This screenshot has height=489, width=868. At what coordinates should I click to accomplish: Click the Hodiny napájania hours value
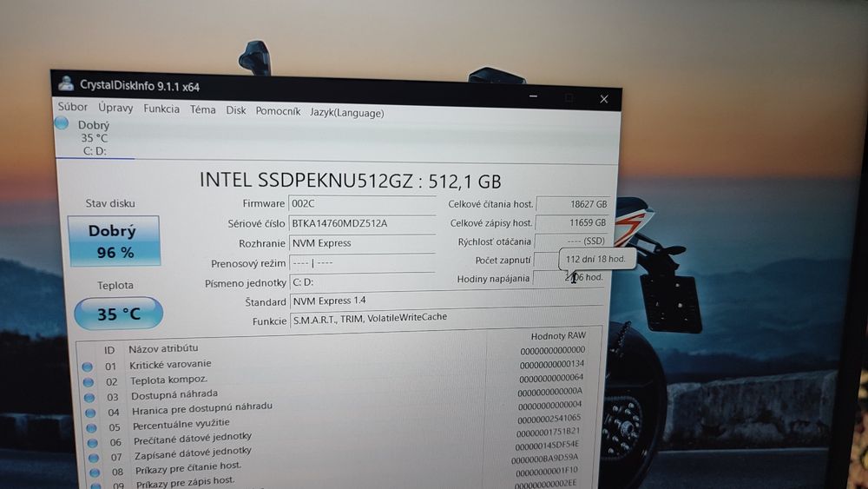(569, 277)
